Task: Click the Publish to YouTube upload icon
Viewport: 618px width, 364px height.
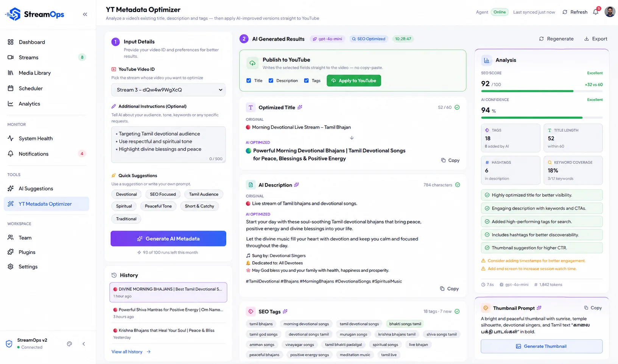Action: pos(252,63)
